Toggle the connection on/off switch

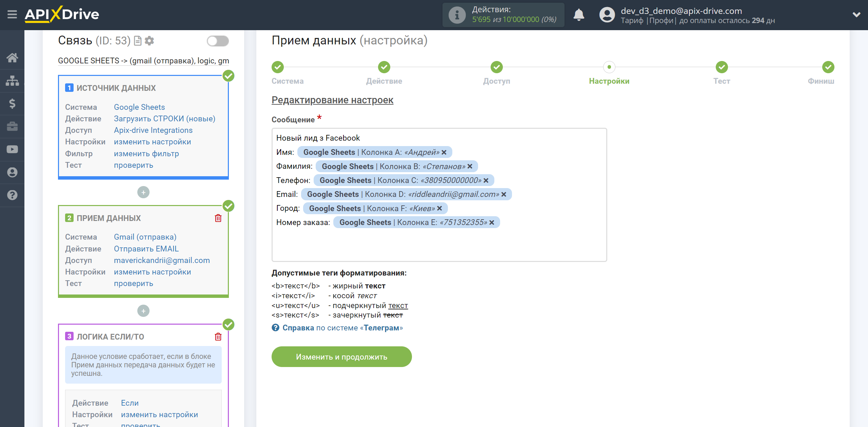pos(218,41)
